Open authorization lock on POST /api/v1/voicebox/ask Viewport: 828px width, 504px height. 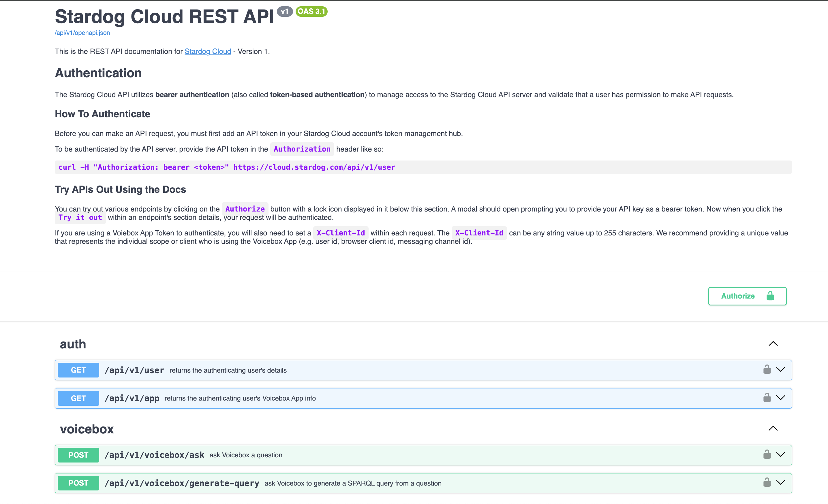(767, 455)
